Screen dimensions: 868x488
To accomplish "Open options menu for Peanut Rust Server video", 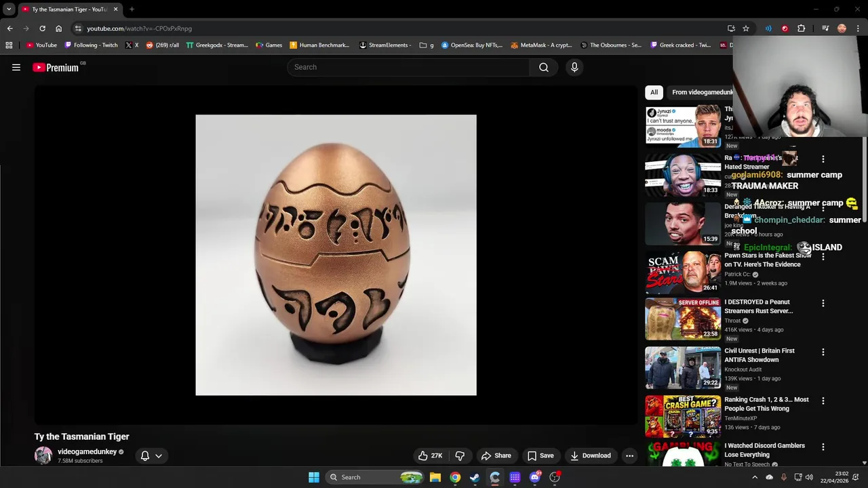I will (x=823, y=304).
